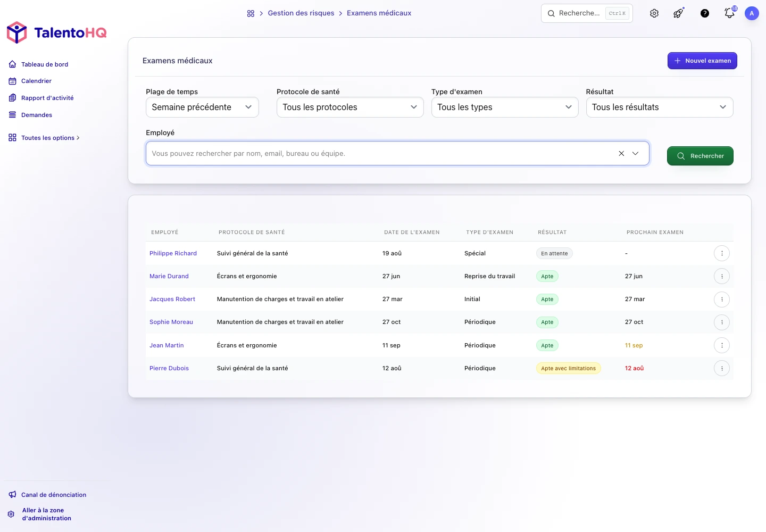The height and width of the screenshot is (532, 766).
Task: Open the Type d'examen dropdown
Action: click(505, 107)
